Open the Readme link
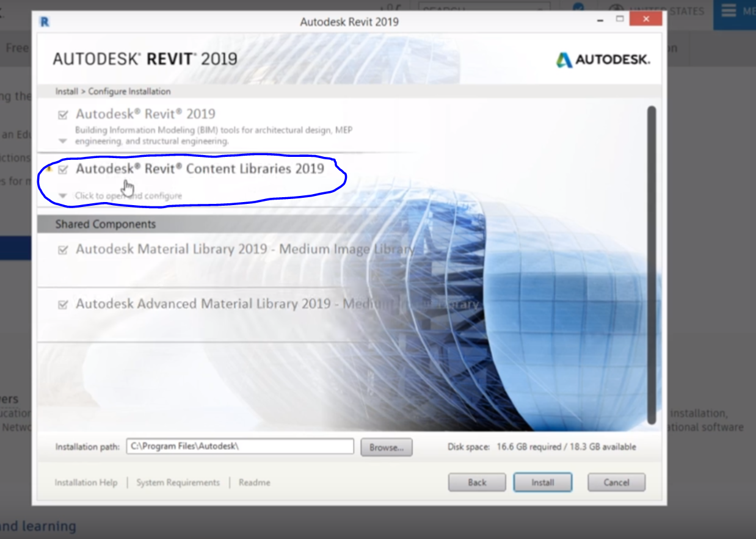The image size is (756, 539). (254, 482)
